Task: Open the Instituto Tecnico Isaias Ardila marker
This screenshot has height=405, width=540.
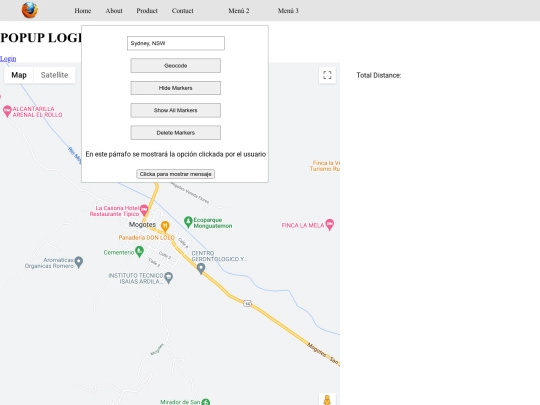Action: 168,278
